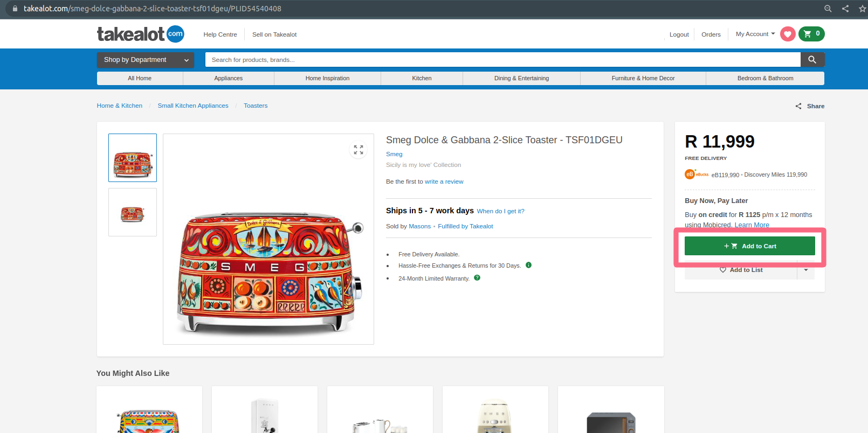
Task: Click browser zoom magnifier icon
Action: [828, 9]
